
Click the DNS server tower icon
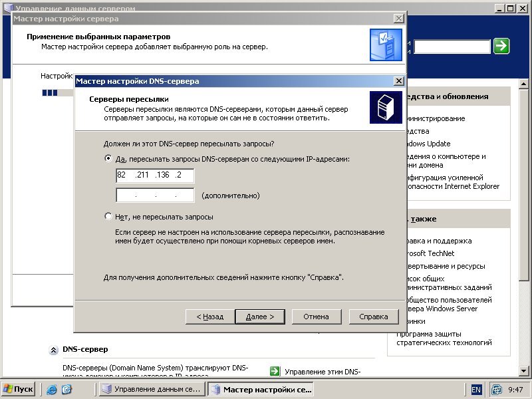[x=386, y=107]
